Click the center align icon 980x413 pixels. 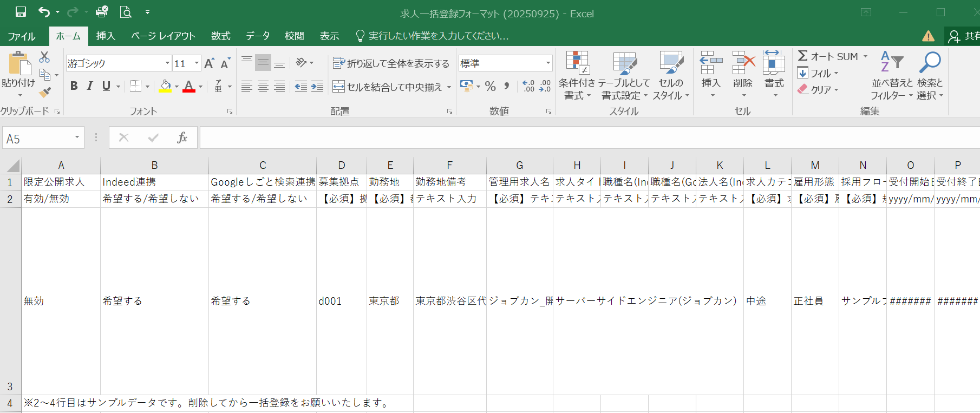tap(263, 87)
